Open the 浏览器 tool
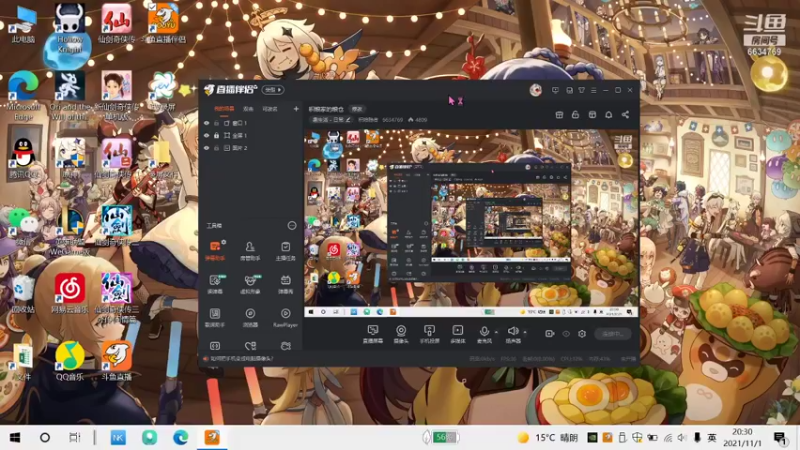 [250, 317]
